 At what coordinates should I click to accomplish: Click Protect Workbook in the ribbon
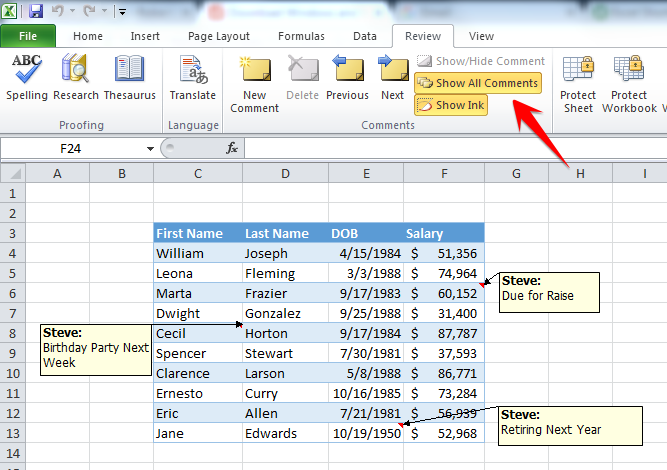point(630,84)
